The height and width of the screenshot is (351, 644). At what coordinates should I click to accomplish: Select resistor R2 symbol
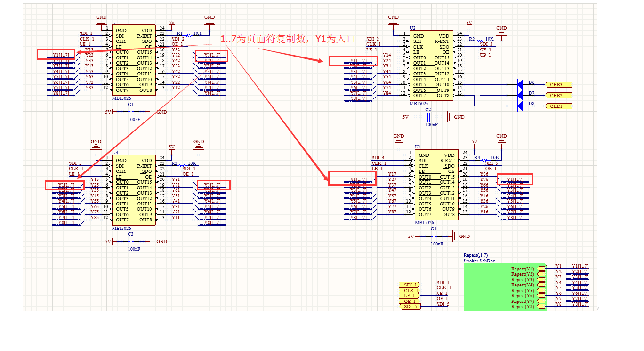tap(479, 41)
